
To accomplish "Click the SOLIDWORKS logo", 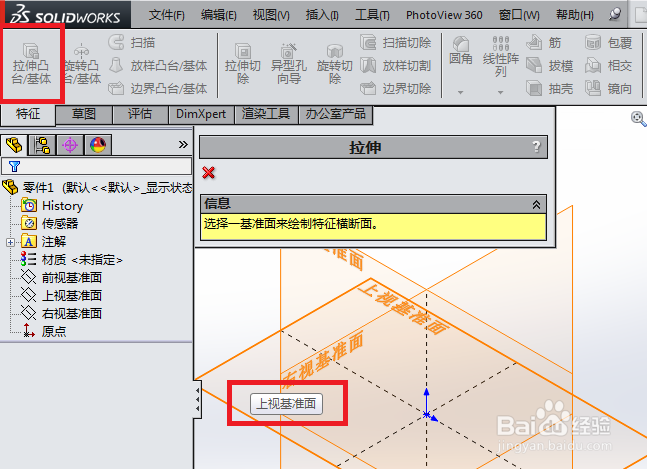I will point(65,14).
